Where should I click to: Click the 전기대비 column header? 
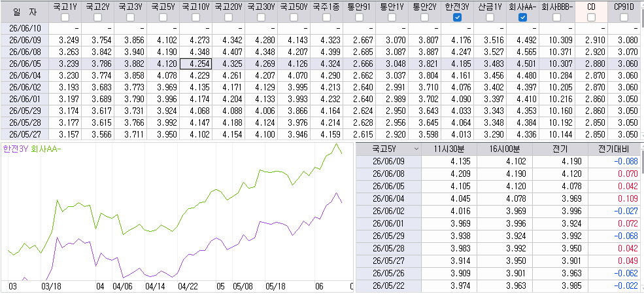(x=615, y=149)
